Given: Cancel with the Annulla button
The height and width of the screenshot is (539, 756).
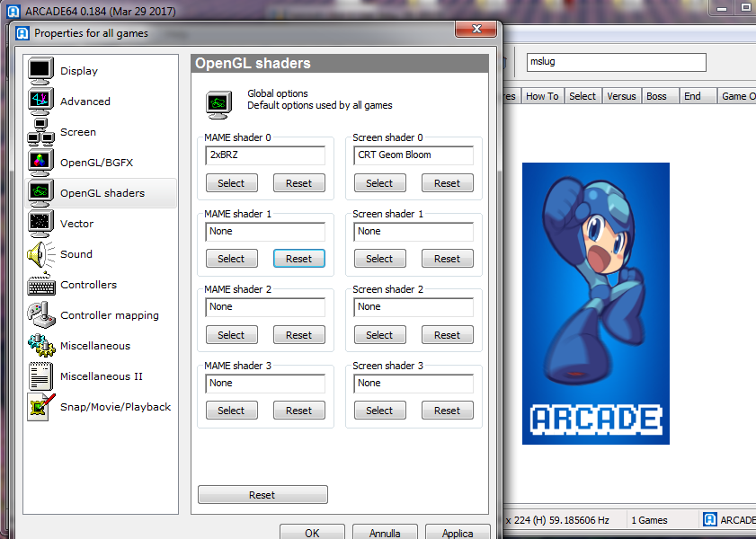Looking at the screenshot, I should pos(385,533).
